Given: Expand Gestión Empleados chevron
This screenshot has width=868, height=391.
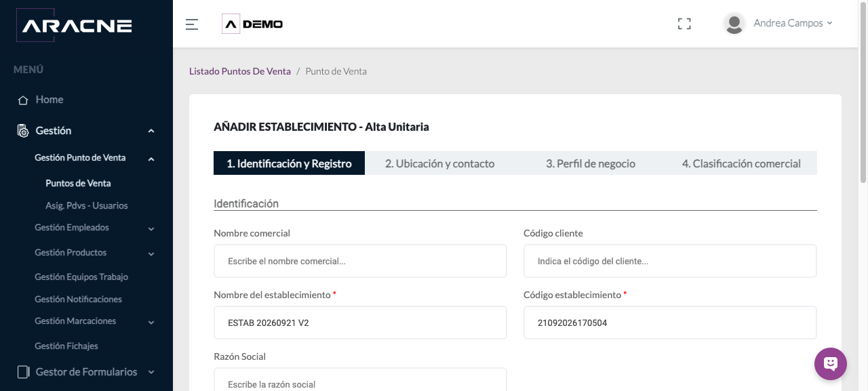Looking at the screenshot, I should point(151,229).
